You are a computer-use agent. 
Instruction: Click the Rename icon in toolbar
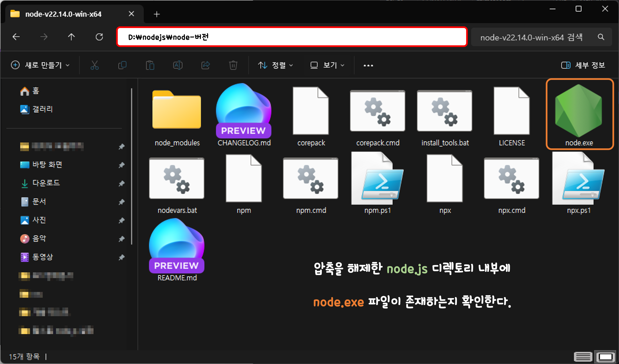[178, 65]
